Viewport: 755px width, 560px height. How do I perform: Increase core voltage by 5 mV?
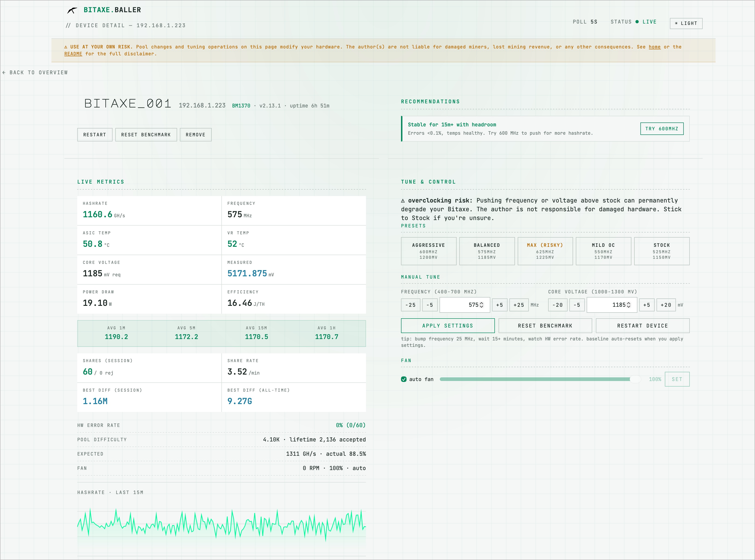[x=647, y=305]
